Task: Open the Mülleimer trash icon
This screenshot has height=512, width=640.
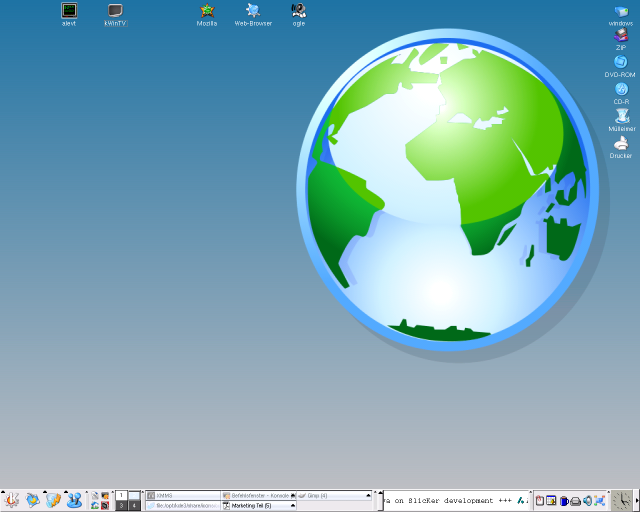Action: 622,120
